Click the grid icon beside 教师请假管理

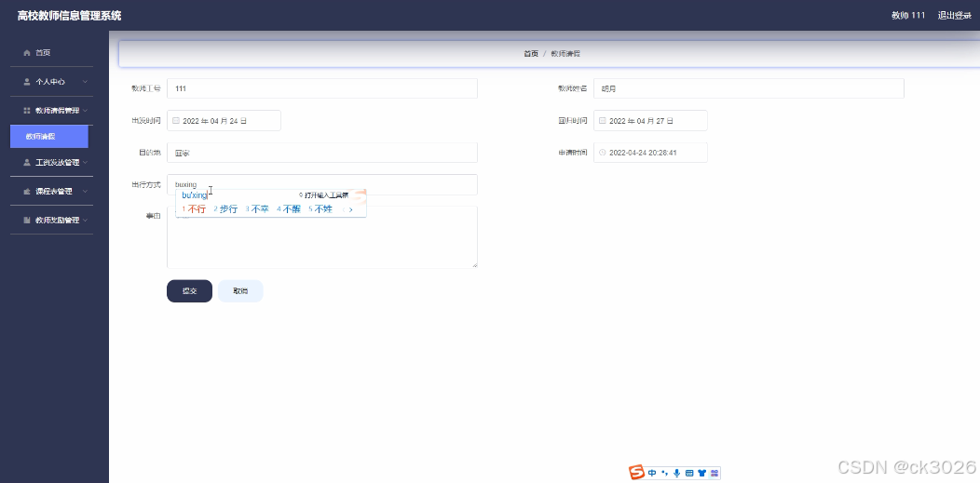27,111
